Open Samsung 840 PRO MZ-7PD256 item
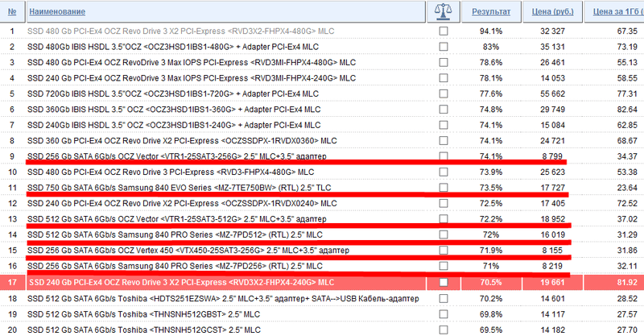Screen dimensions: 644x336 pyautogui.click(x=175, y=266)
